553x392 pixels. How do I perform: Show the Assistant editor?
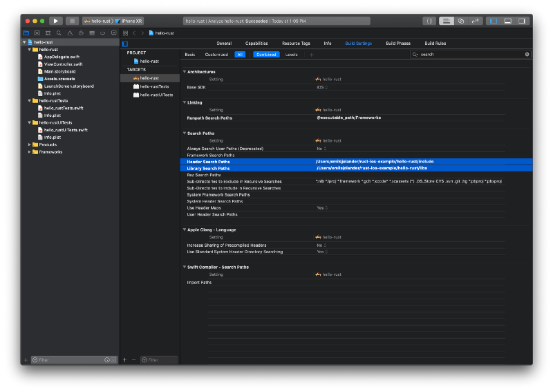click(461, 21)
